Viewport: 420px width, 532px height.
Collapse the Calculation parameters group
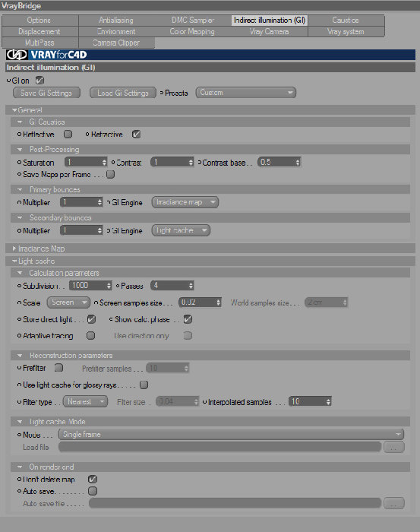coord(20,273)
